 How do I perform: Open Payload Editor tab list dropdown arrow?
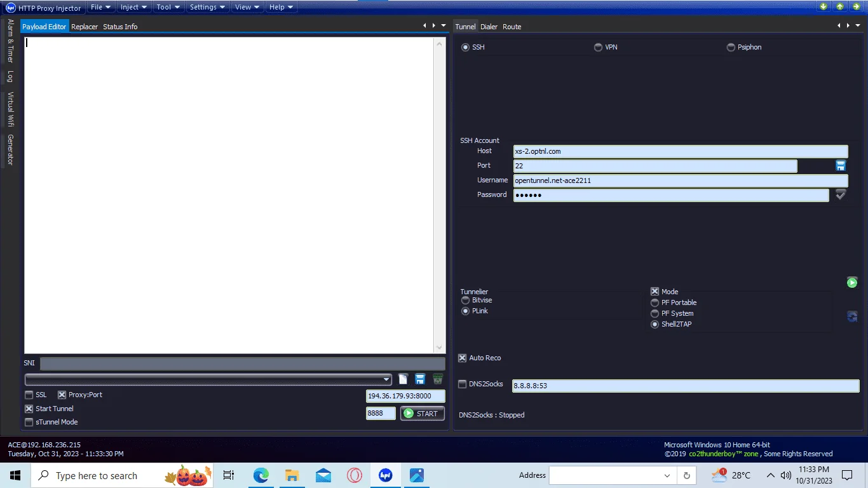point(444,25)
